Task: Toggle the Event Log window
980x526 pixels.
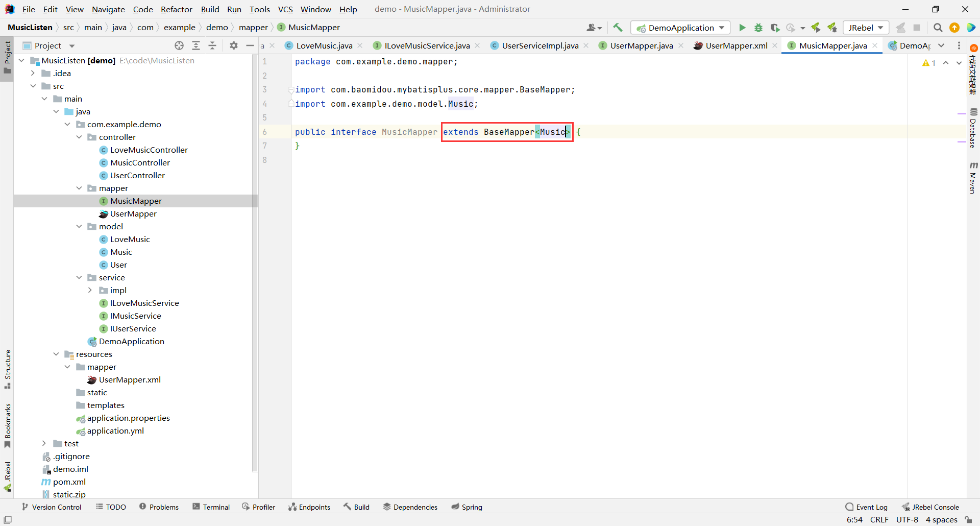Action: click(x=867, y=507)
